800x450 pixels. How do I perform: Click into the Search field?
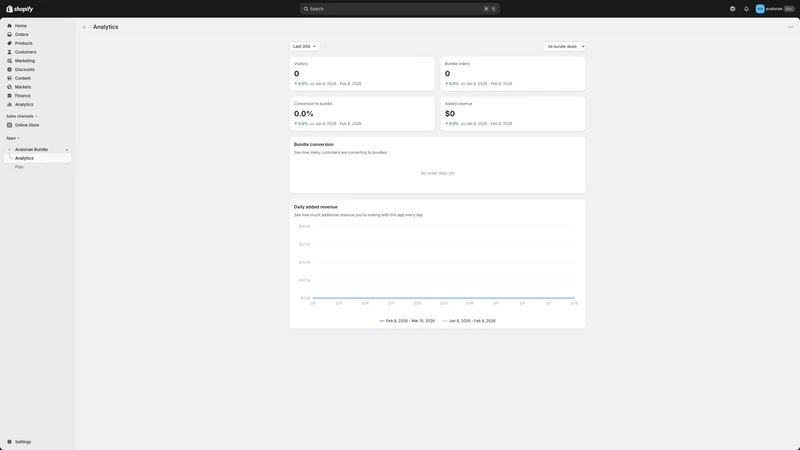[x=399, y=9]
